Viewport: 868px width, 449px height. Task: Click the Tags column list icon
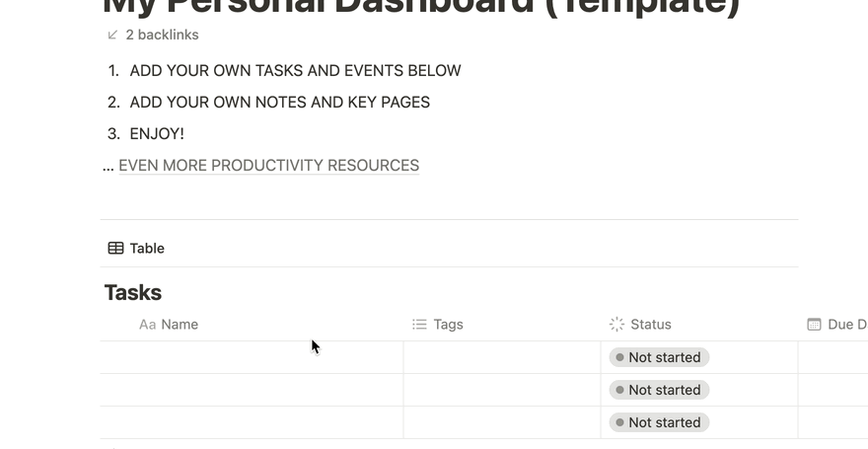(419, 325)
